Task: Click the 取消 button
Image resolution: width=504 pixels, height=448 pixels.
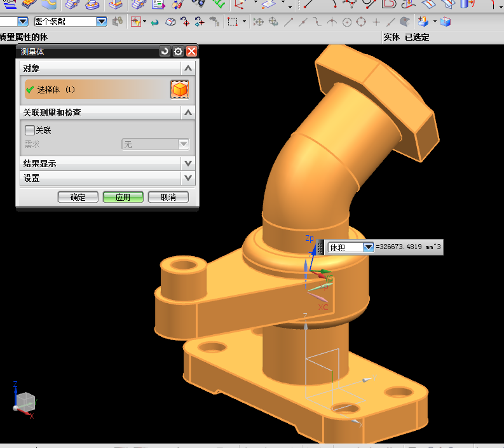Action: point(168,197)
